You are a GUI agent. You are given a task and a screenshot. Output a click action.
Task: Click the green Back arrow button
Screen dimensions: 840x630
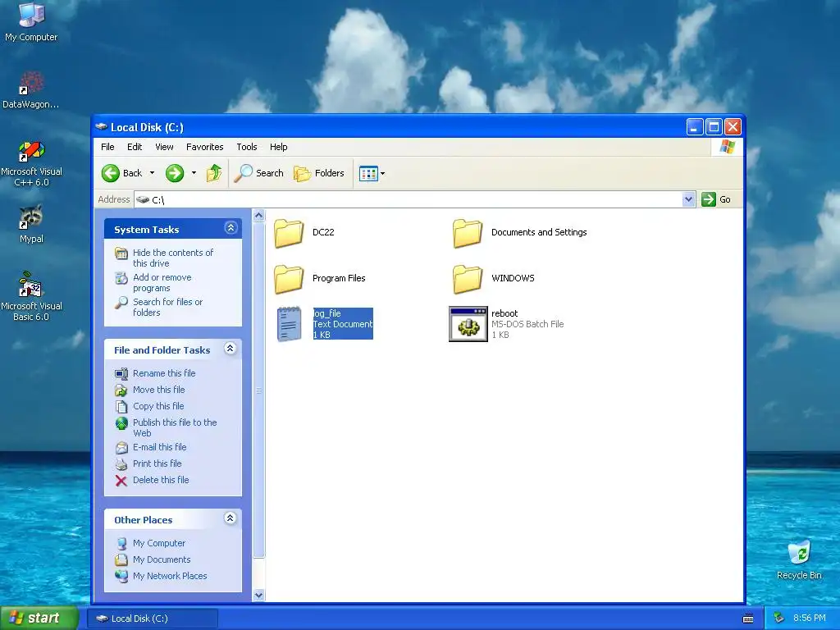pos(111,173)
